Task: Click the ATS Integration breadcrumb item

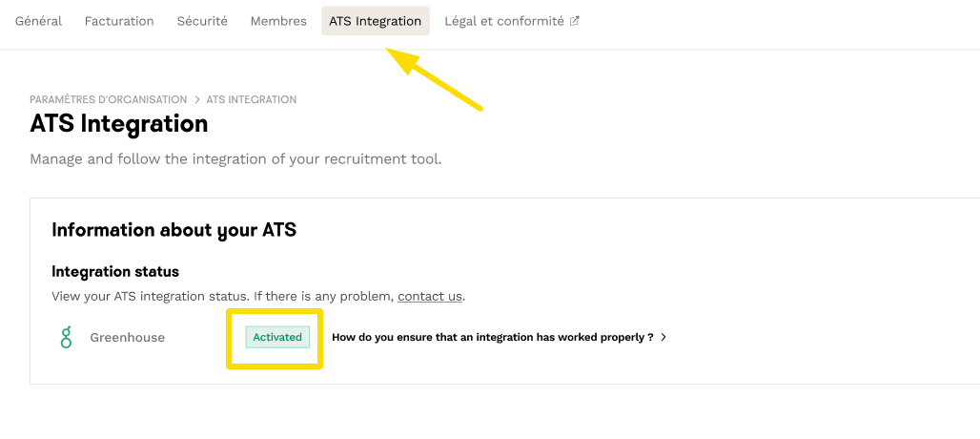Action: 252,99
